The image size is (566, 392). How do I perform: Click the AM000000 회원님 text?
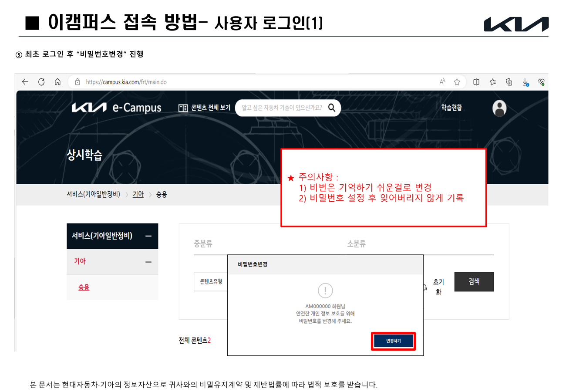[325, 306]
